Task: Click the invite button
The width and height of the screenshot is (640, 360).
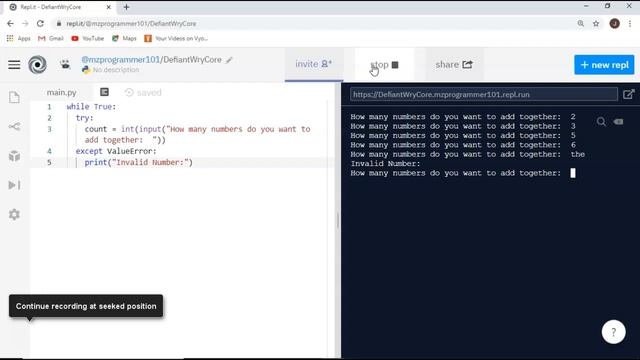Action: coord(314,64)
